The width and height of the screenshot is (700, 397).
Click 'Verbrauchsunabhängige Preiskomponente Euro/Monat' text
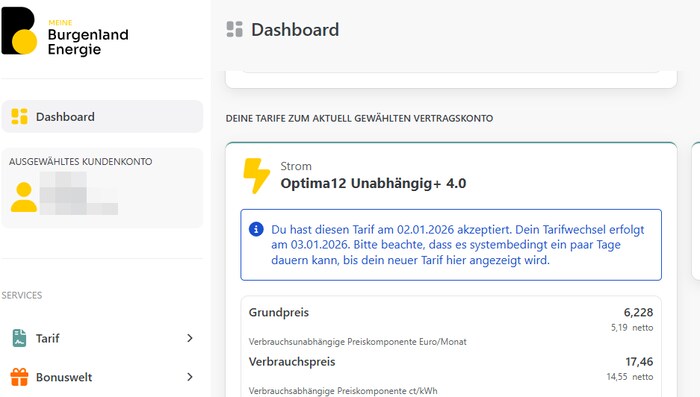coord(358,342)
